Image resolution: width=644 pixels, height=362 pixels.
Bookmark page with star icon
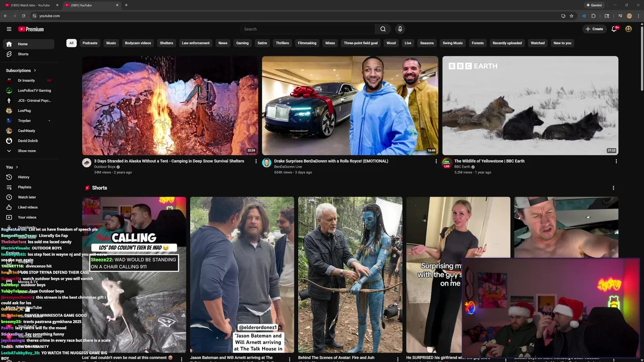(x=572, y=16)
